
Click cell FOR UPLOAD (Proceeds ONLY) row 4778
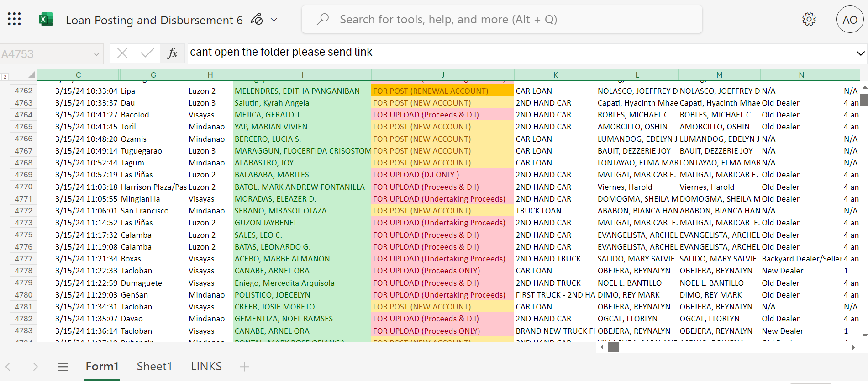point(443,271)
